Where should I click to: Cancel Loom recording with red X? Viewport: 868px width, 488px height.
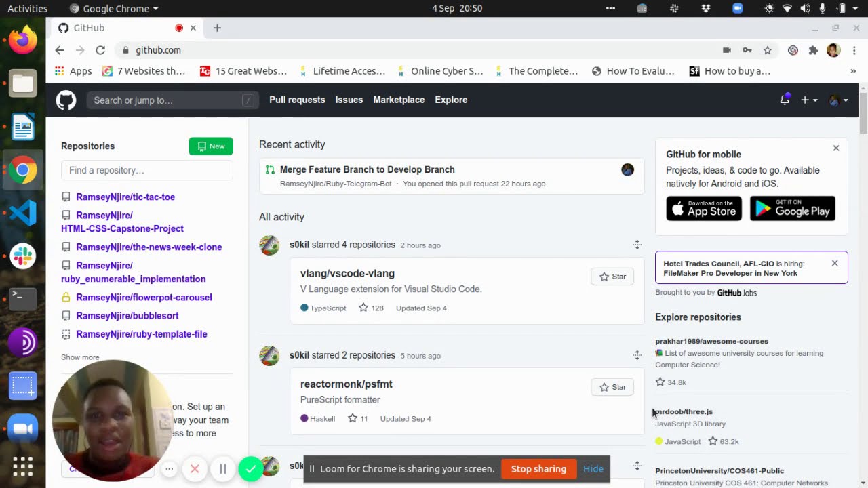(x=195, y=469)
